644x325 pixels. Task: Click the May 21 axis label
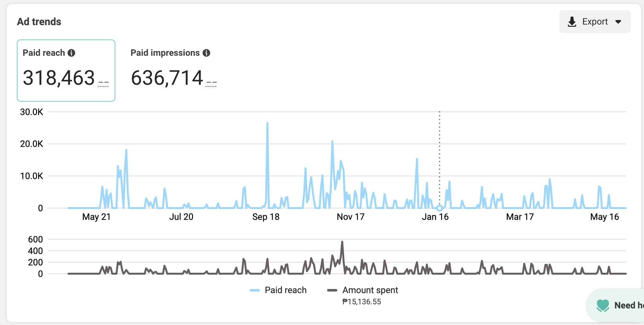(x=96, y=217)
